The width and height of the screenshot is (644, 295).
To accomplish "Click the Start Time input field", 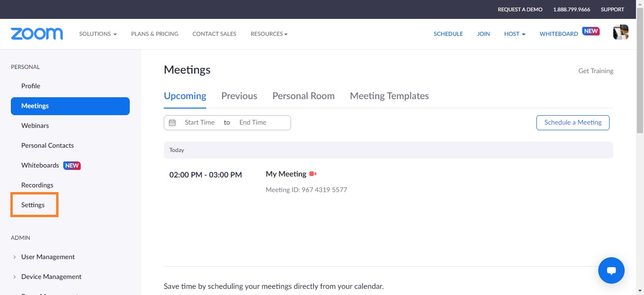I will pos(200,122).
